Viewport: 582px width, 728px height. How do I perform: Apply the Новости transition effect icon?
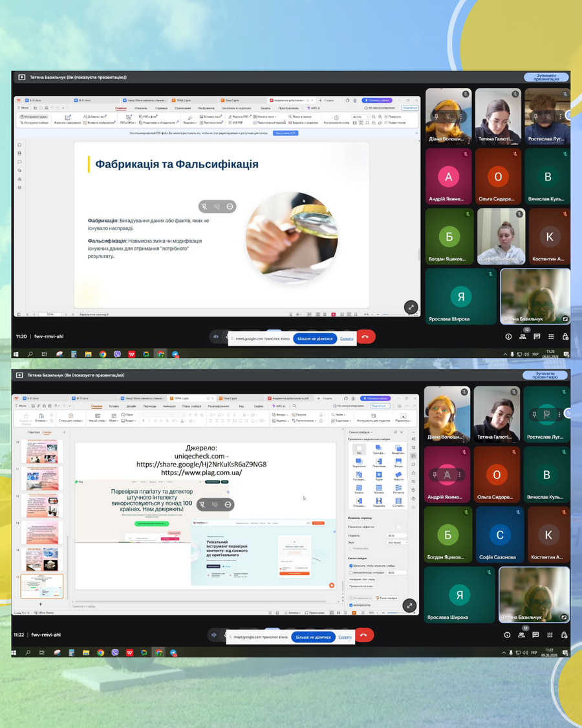[x=398, y=476]
